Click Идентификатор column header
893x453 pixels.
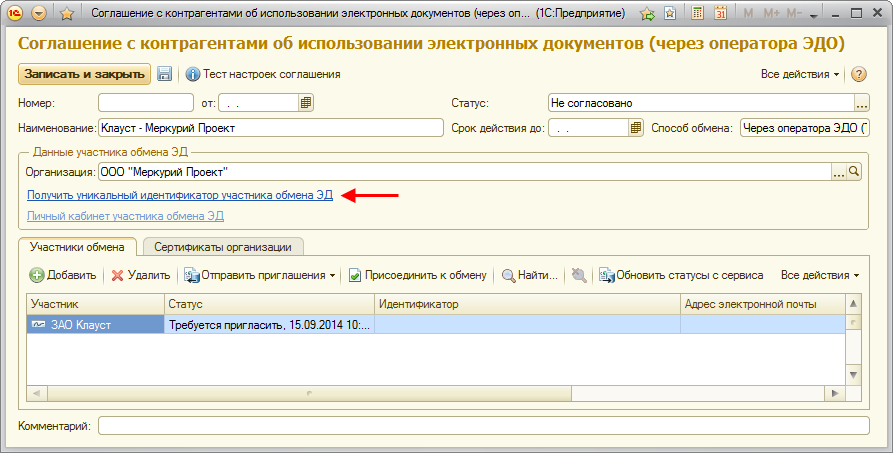click(x=527, y=304)
